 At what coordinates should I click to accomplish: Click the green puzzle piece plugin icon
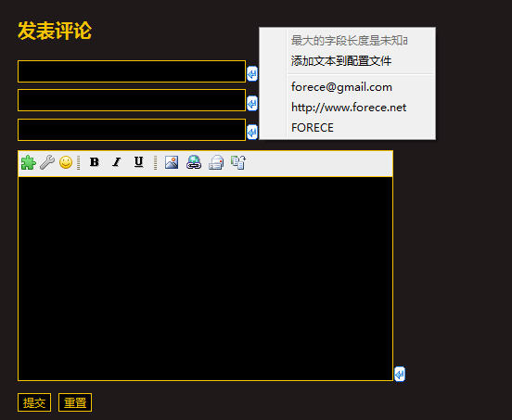(29, 162)
